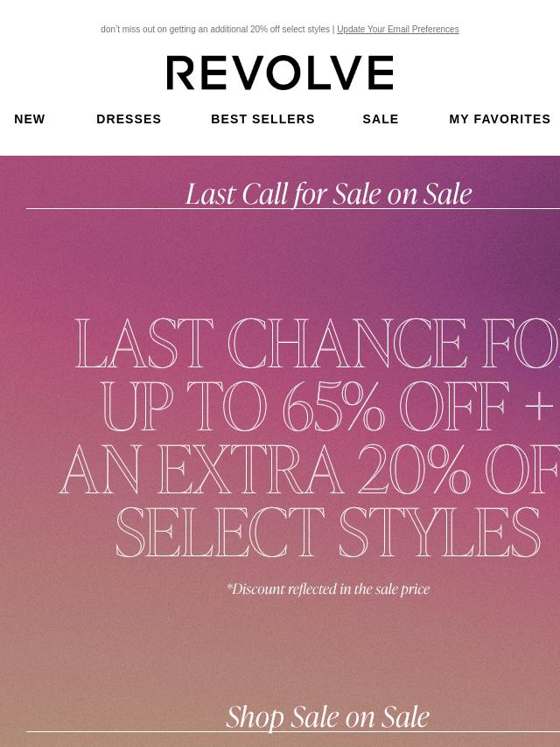Open Update Your Email Preferences link
560x747 pixels.
point(398,29)
